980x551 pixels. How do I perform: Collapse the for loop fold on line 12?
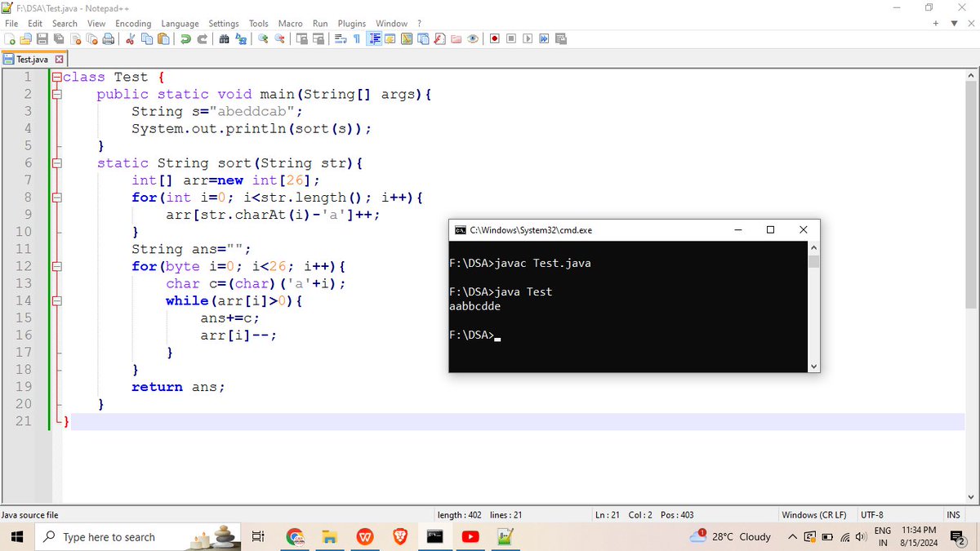(56, 266)
